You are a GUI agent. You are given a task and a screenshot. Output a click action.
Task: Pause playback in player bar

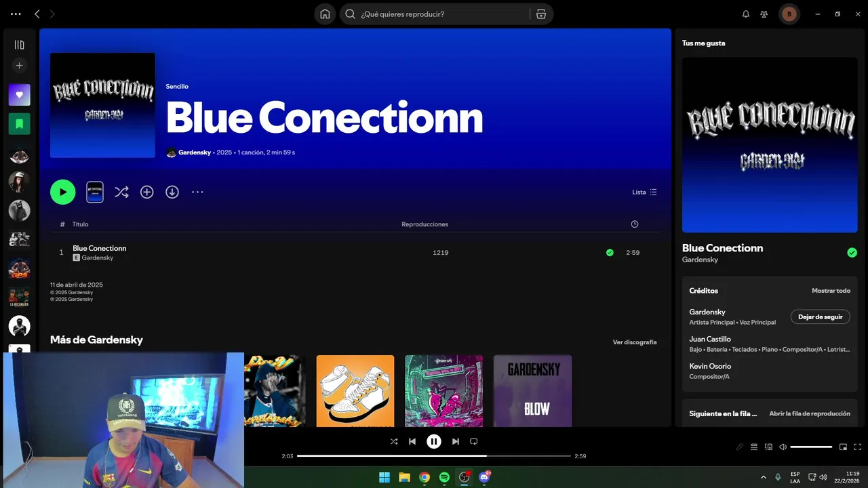pyautogui.click(x=434, y=441)
